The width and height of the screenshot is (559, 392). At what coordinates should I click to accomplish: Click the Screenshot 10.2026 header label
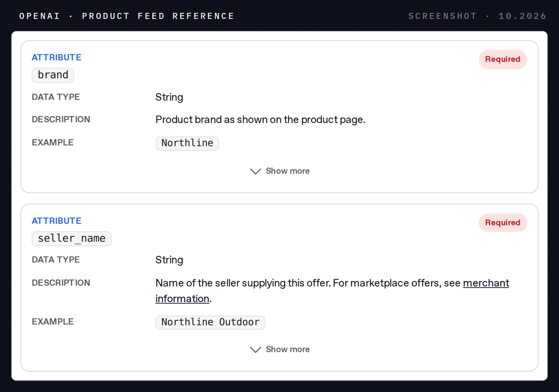click(x=477, y=16)
